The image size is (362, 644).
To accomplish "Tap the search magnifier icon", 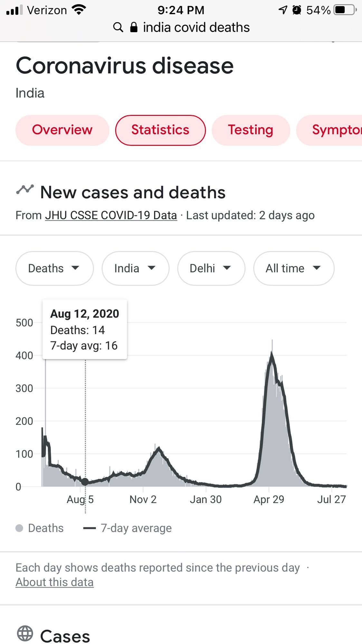I will click(118, 27).
